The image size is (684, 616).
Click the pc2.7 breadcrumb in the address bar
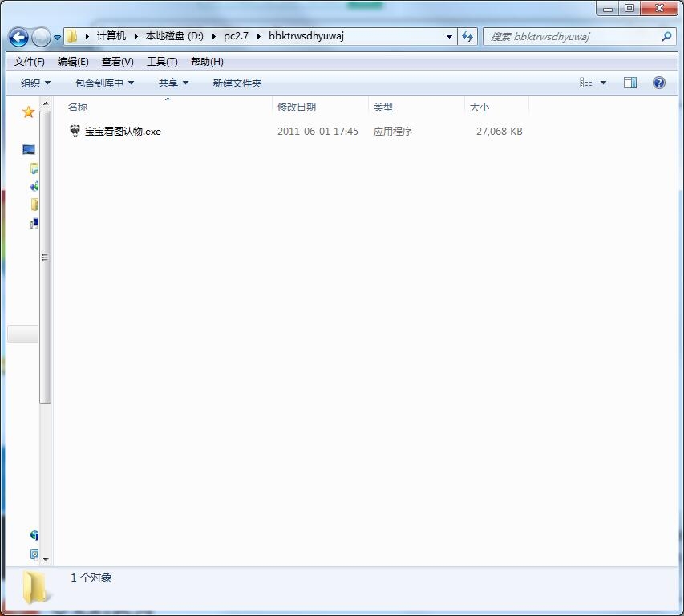click(x=236, y=36)
